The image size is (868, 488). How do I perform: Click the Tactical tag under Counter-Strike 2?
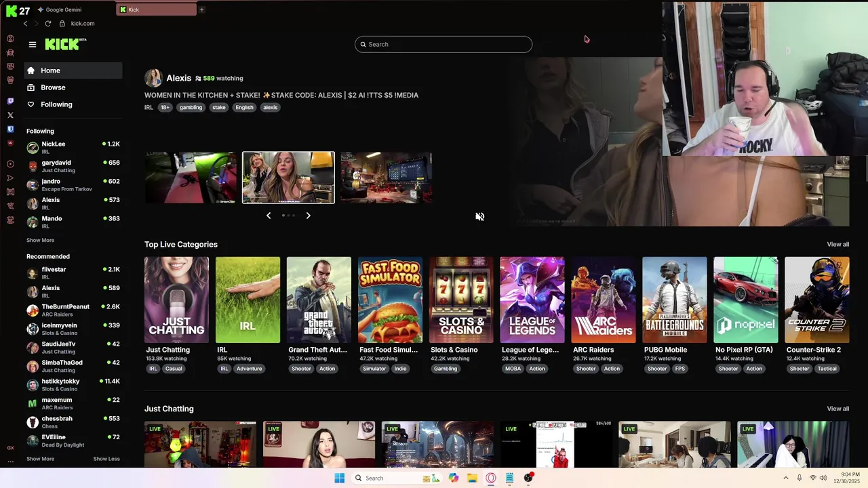pos(827,369)
